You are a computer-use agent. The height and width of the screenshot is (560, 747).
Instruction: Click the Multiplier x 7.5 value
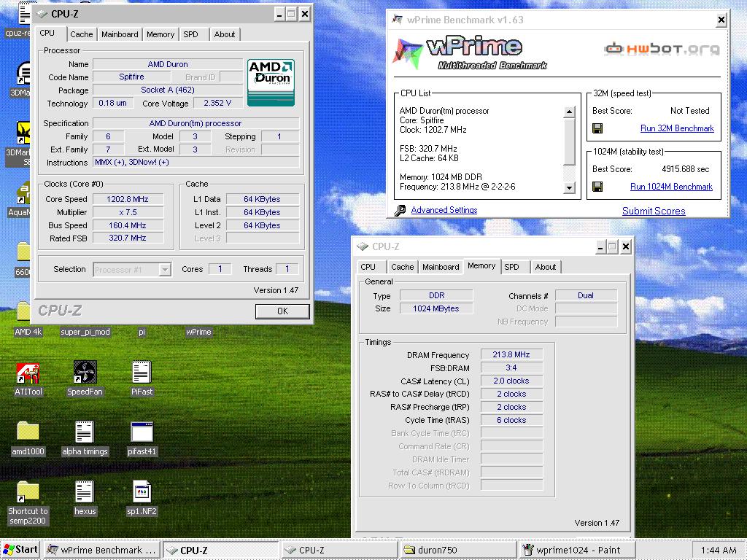click(128, 212)
